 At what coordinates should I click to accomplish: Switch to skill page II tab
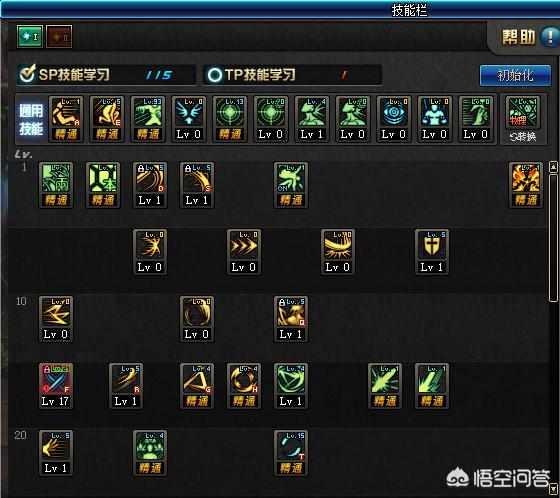(x=59, y=36)
